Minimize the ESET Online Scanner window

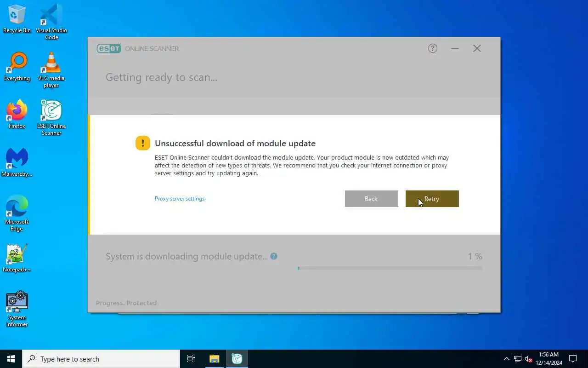click(x=455, y=48)
